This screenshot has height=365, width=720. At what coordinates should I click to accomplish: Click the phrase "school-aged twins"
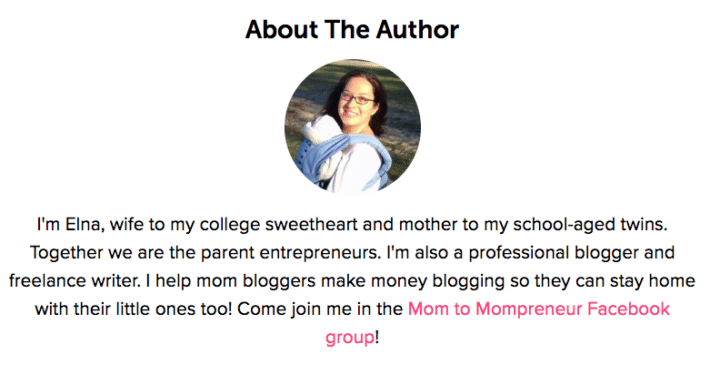(x=590, y=225)
